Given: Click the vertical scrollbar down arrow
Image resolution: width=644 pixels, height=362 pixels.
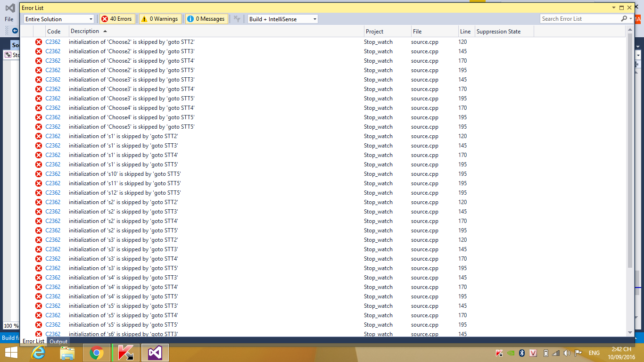Looking at the screenshot, I should [x=630, y=333].
